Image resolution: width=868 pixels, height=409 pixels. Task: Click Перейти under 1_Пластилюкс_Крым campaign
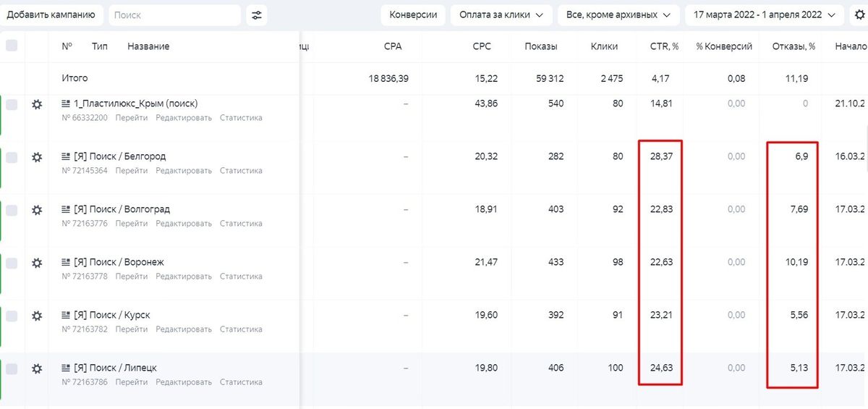pyautogui.click(x=131, y=118)
